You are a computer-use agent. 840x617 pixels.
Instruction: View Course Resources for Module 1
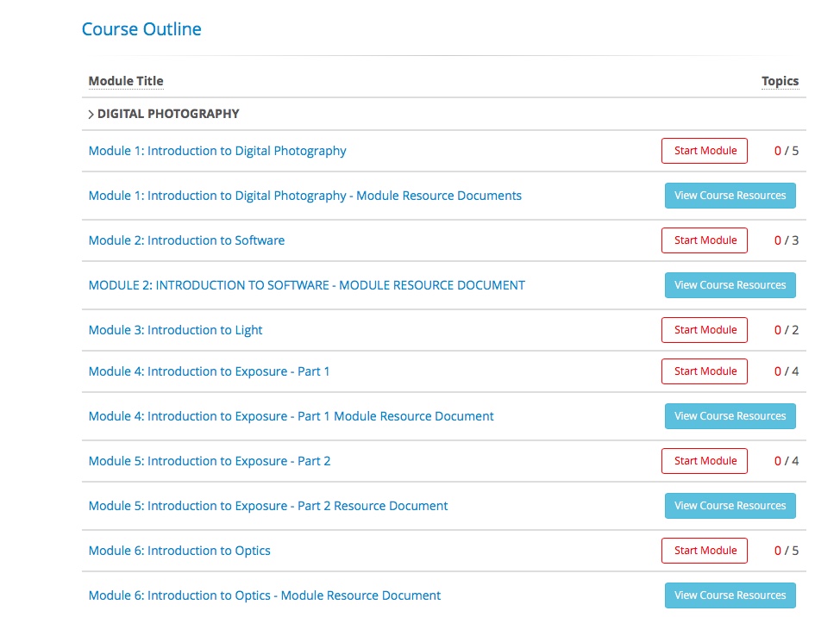point(730,196)
